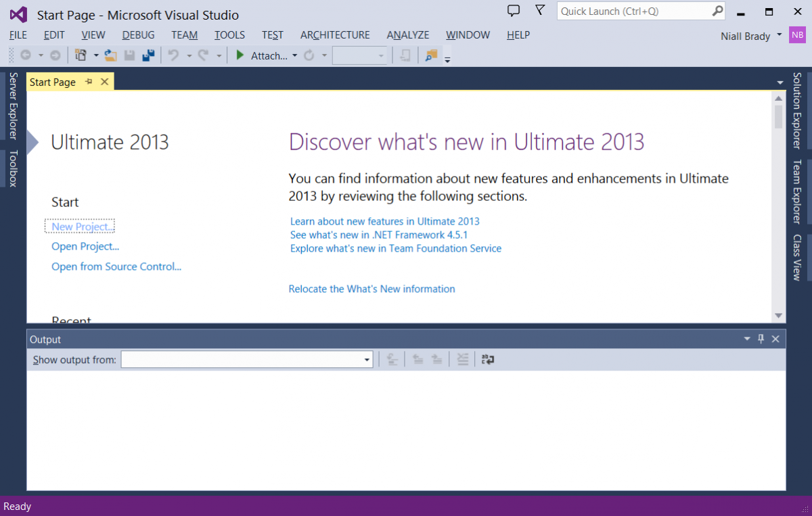The width and height of the screenshot is (812, 516).
Task: Toggle Word Wrap in Output panel
Action: [x=488, y=360]
